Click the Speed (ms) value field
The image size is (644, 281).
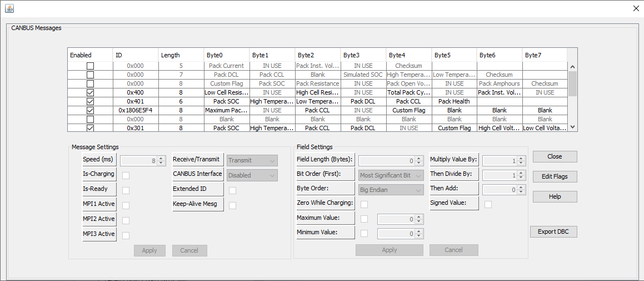click(x=138, y=161)
